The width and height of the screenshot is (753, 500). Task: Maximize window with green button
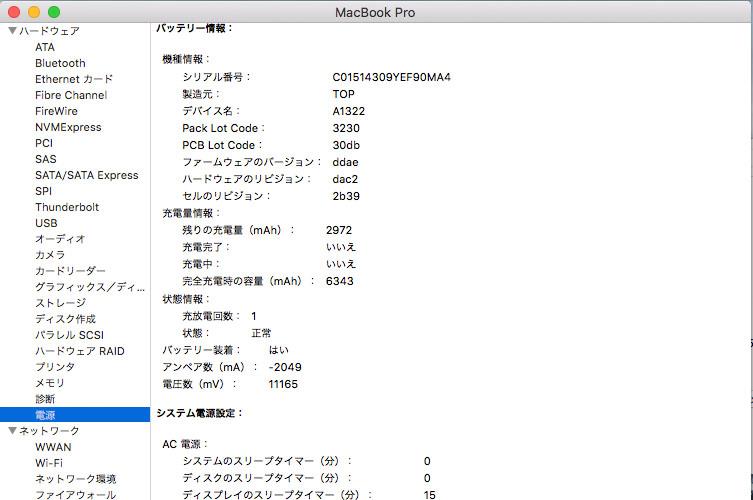click(54, 12)
